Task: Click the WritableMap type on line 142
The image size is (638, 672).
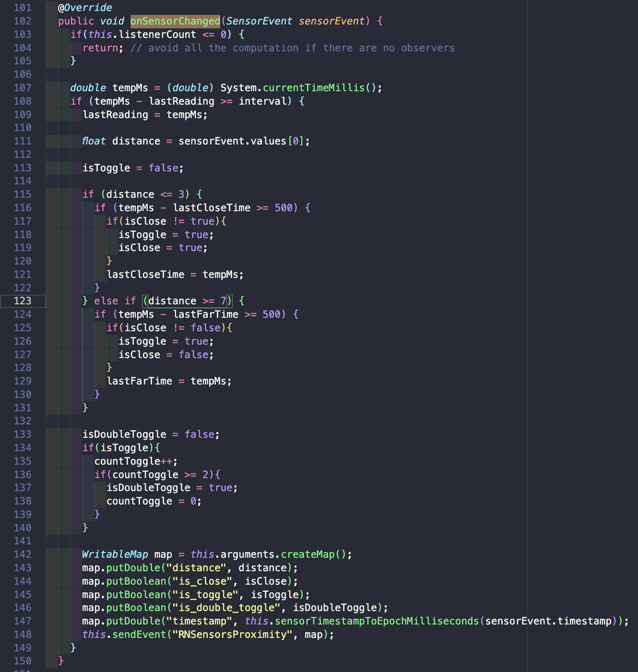Action: pos(115,554)
